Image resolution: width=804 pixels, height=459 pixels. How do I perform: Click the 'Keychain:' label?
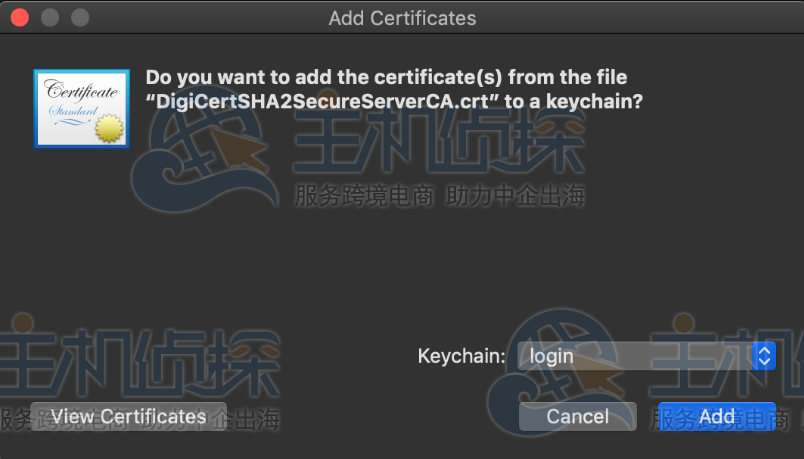tap(461, 356)
